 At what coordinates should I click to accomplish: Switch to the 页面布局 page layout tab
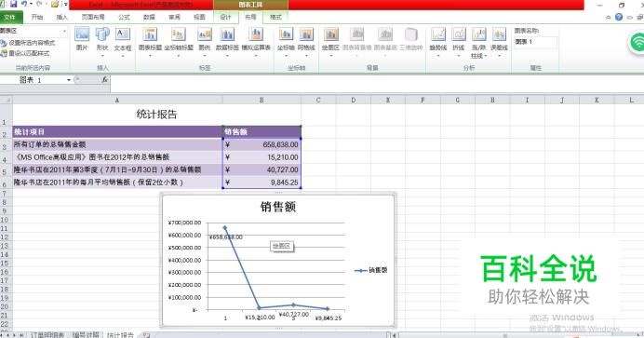[x=93, y=18]
